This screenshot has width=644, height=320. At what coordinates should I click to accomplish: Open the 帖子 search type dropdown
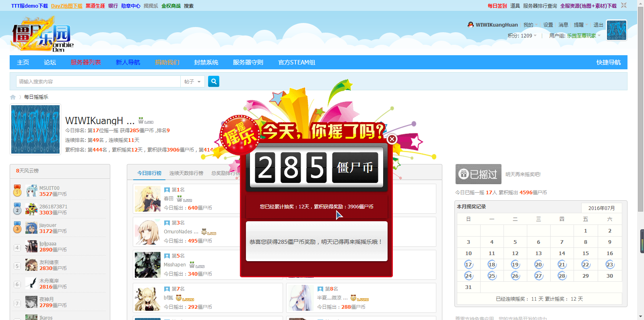pos(192,81)
